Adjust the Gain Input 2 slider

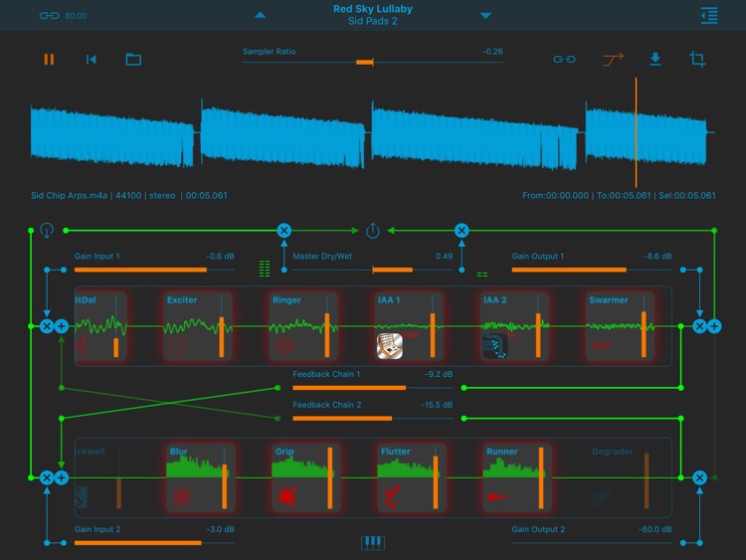tap(154, 543)
